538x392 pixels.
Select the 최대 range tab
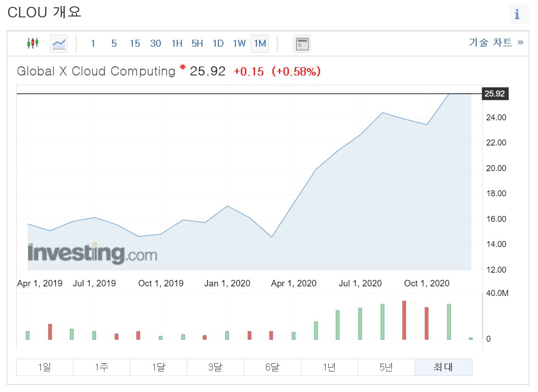point(444,367)
